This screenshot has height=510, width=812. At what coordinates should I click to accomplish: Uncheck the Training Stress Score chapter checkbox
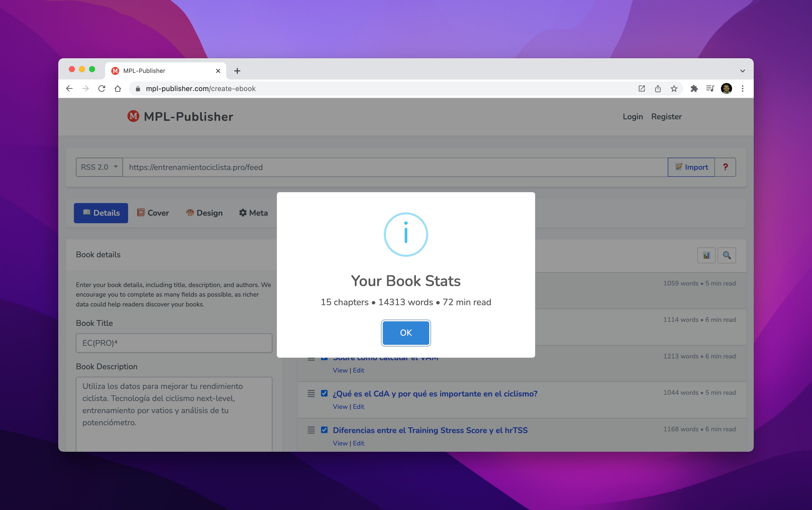point(324,430)
